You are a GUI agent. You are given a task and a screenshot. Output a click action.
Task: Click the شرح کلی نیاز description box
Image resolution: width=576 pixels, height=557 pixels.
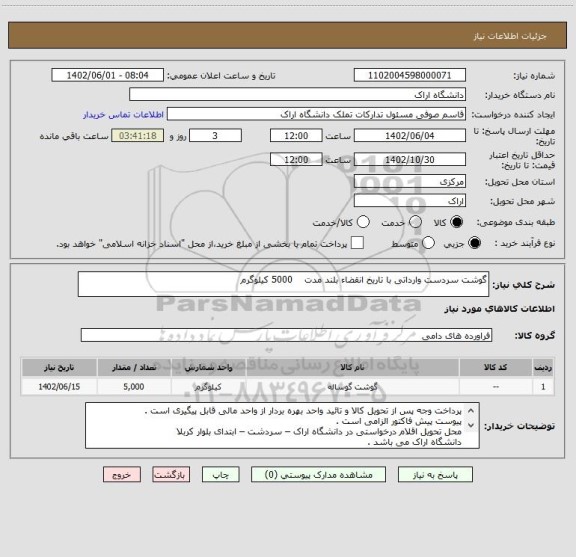(x=283, y=284)
